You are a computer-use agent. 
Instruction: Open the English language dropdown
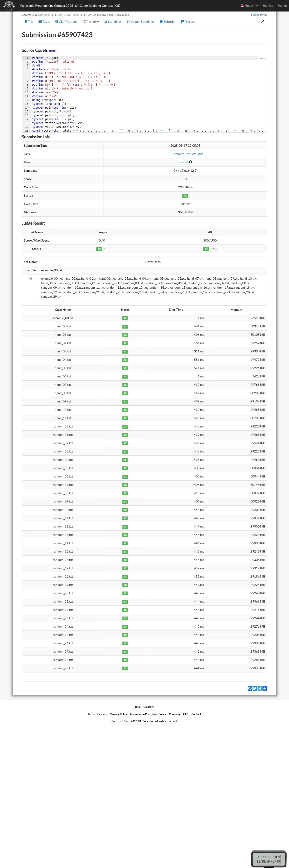pyautogui.click(x=250, y=6)
